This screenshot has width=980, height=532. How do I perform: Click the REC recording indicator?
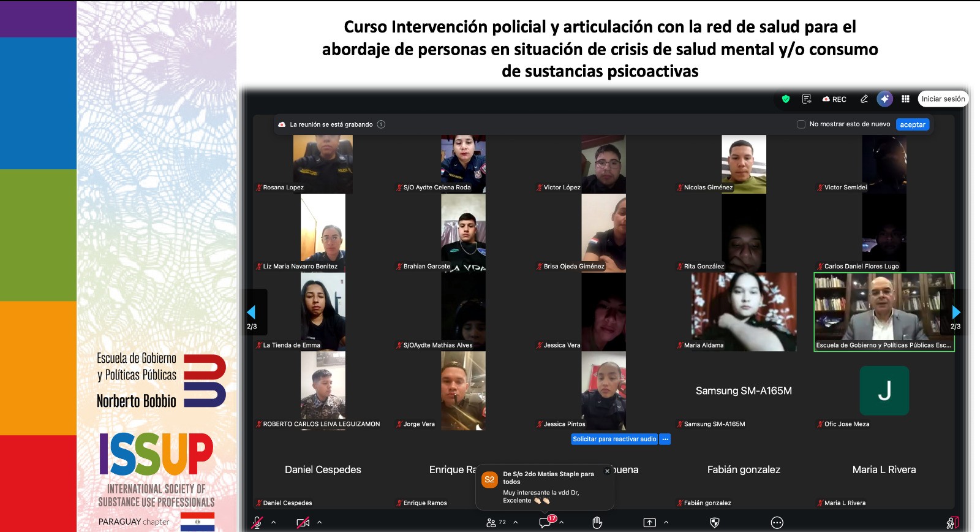pyautogui.click(x=834, y=99)
